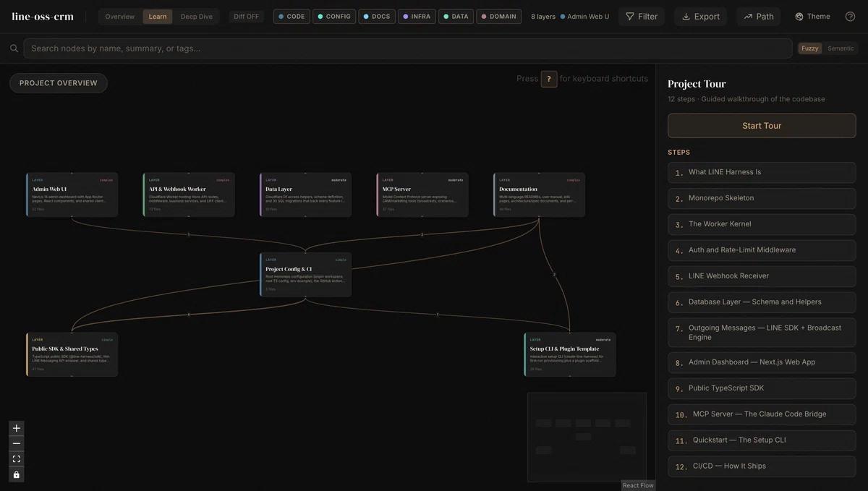Open step CI/CD How It Ships

(762, 466)
